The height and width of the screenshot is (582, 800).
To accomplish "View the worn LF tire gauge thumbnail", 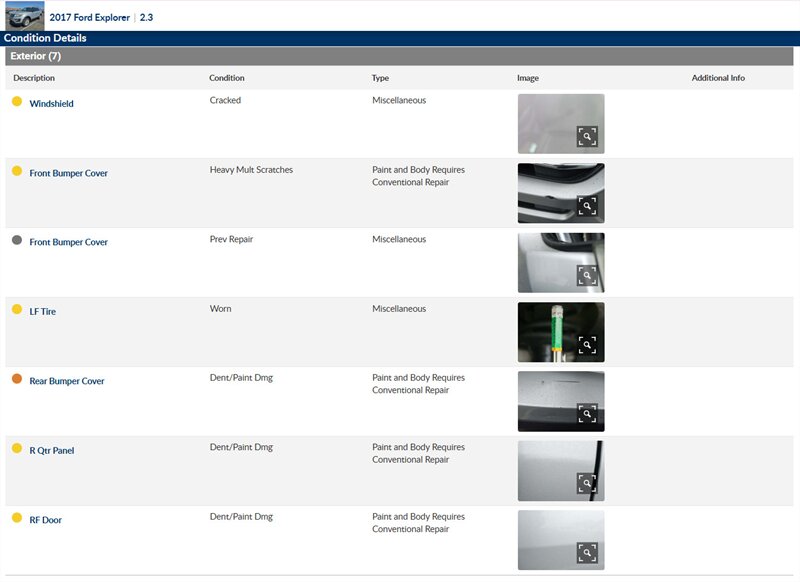I will pos(561,332).
